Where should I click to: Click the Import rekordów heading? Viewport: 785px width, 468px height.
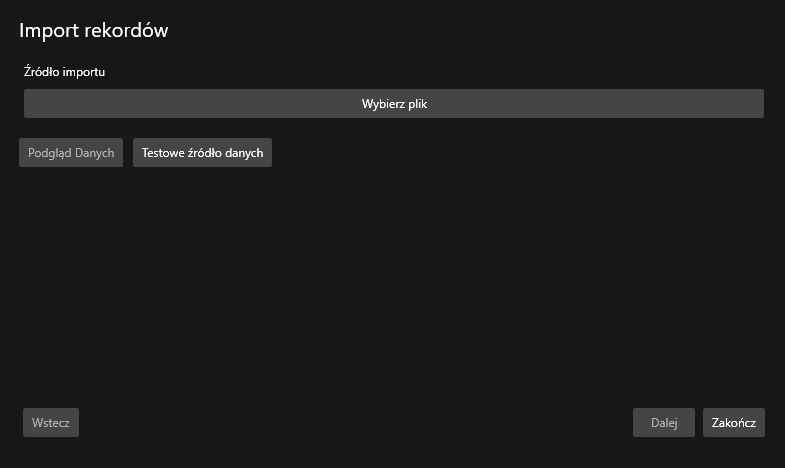pos(94,31)
